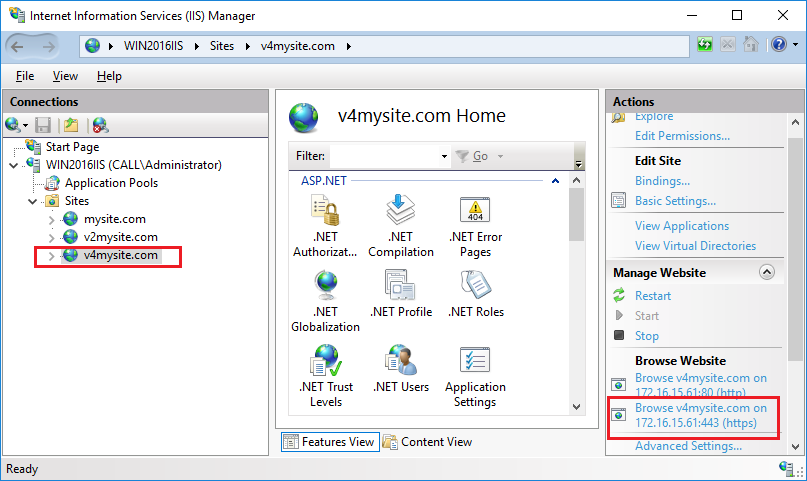Image resolution: width=807 pixels, height=481 pixels.
Task: Open the Go button dropdown arrow
Action: click(500, 156)
